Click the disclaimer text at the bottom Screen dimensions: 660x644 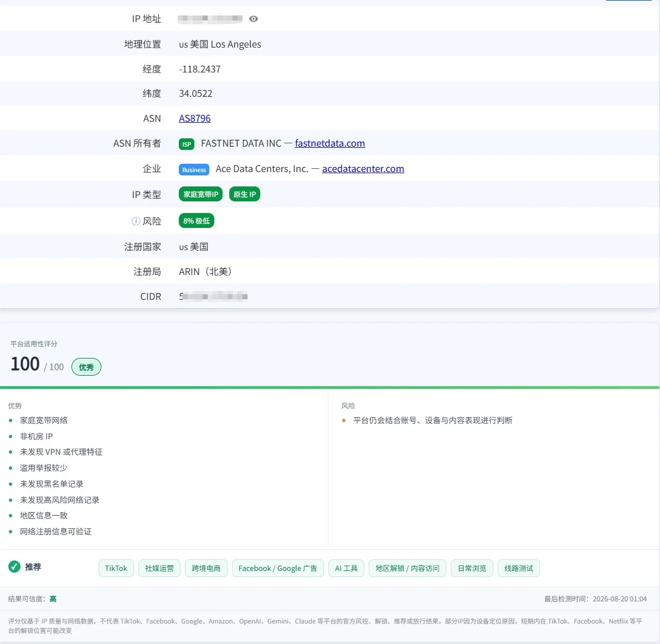tap(325, 626)
